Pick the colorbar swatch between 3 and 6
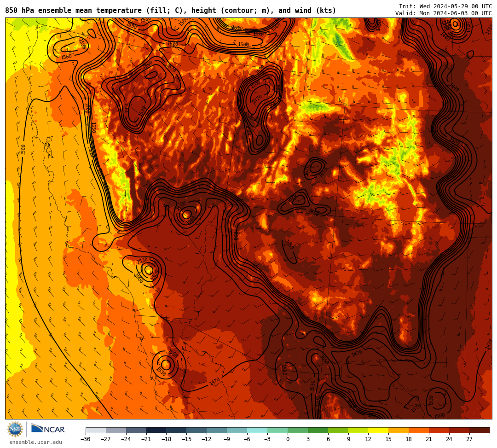This screenshot has width=497, height=448. [x=318, y=430]
